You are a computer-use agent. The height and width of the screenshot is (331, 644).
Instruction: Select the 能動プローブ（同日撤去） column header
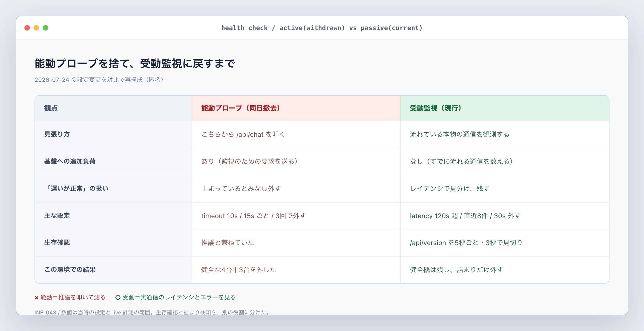pyautogui.click(x=296, y=108)
